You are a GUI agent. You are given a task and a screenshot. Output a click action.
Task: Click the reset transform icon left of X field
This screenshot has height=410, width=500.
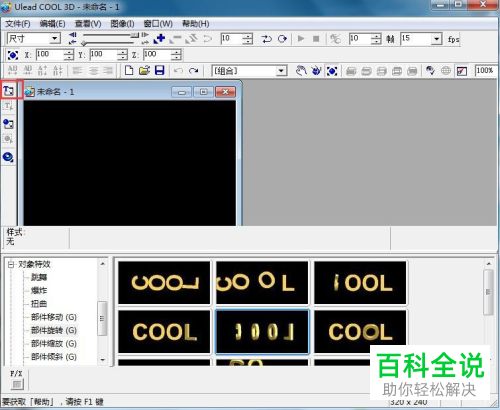13,55
